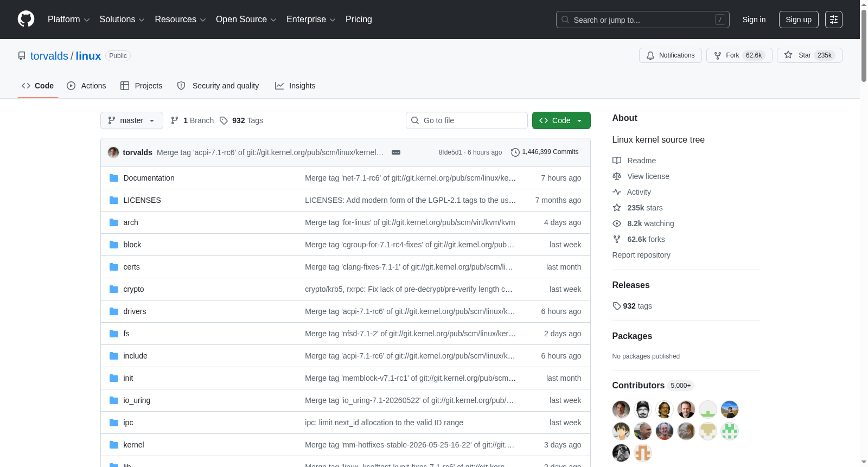The height and width of the screenshot is (467, 868).
Task: Open the master branch dropdown
Action: tap(132, 120)
